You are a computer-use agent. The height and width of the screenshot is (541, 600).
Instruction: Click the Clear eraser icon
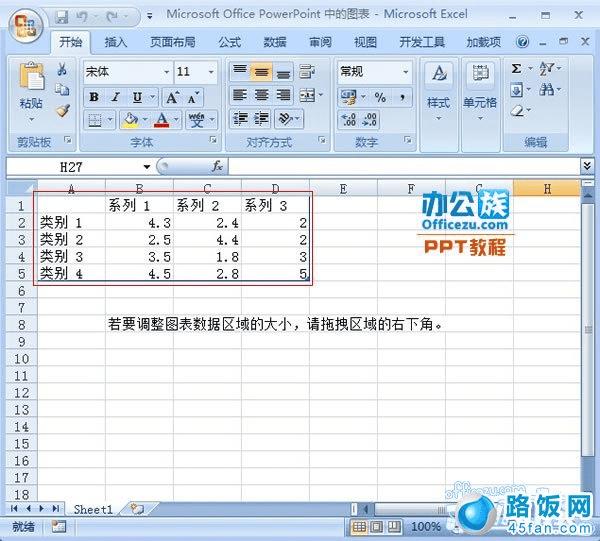[517, 111]
